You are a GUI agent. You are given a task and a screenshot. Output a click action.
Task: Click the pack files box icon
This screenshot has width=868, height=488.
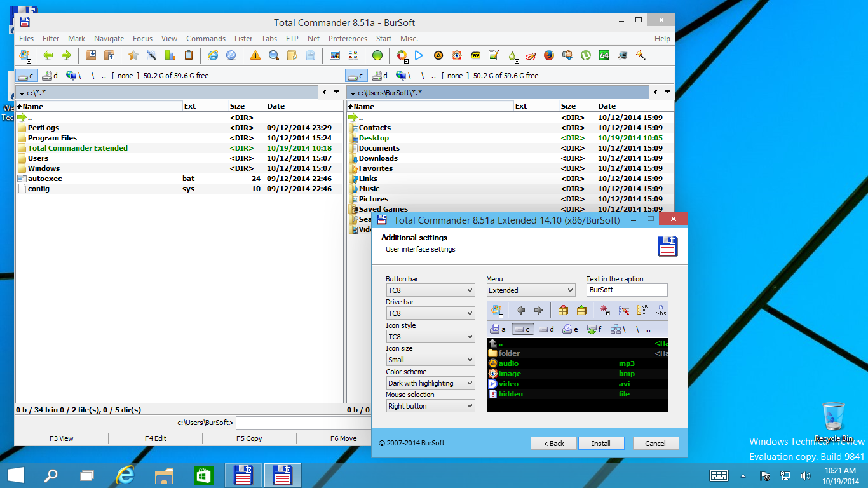[x=91, y=55]
